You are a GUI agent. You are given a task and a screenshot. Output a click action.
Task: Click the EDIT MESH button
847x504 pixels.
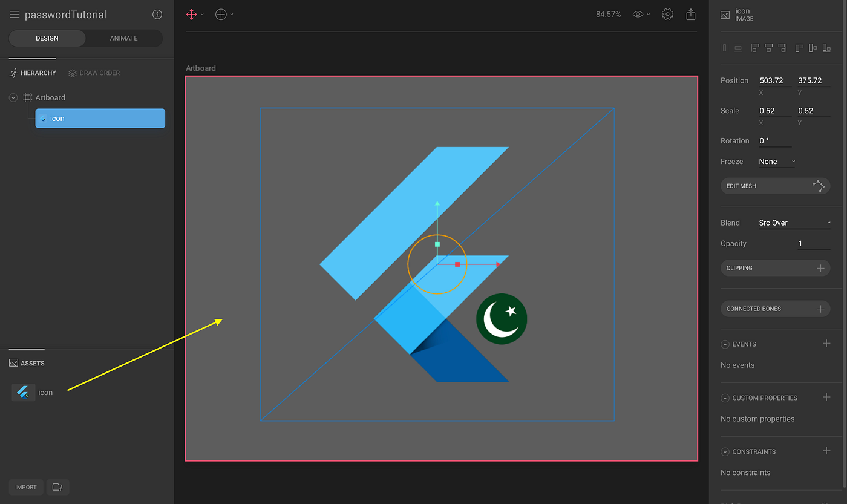tap(775, 186)
